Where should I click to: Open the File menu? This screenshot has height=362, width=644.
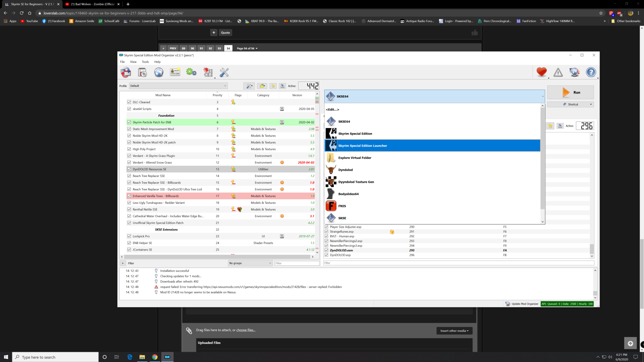coord(122,62)
